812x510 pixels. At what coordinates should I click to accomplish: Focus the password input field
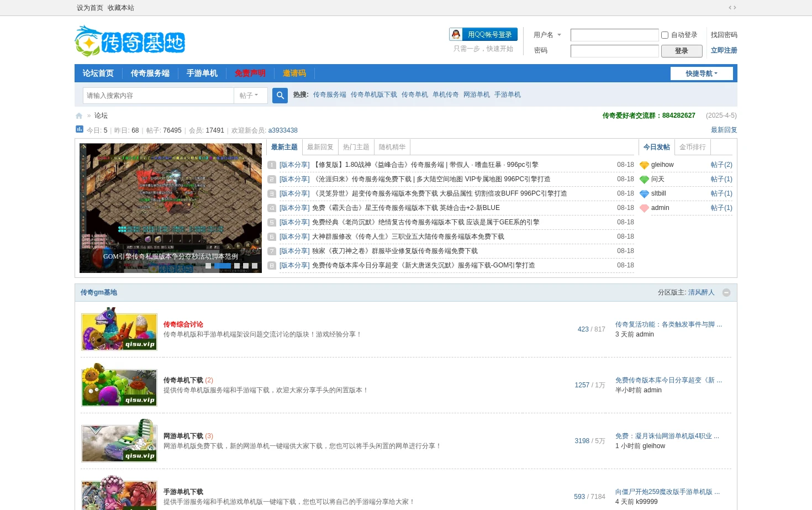[x=615, y=51]
